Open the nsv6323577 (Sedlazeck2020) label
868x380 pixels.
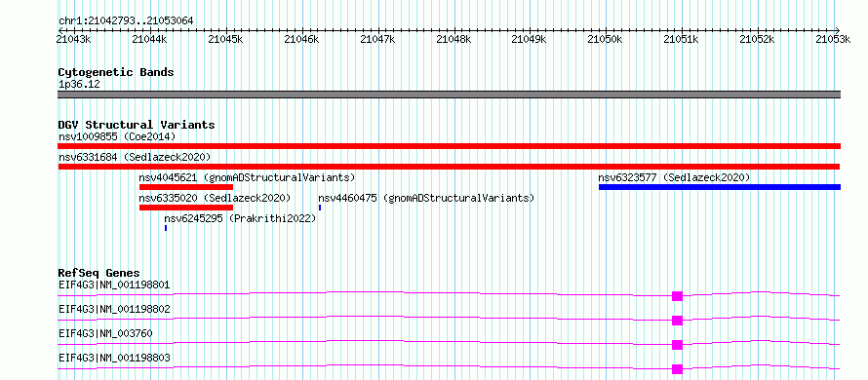674,177
